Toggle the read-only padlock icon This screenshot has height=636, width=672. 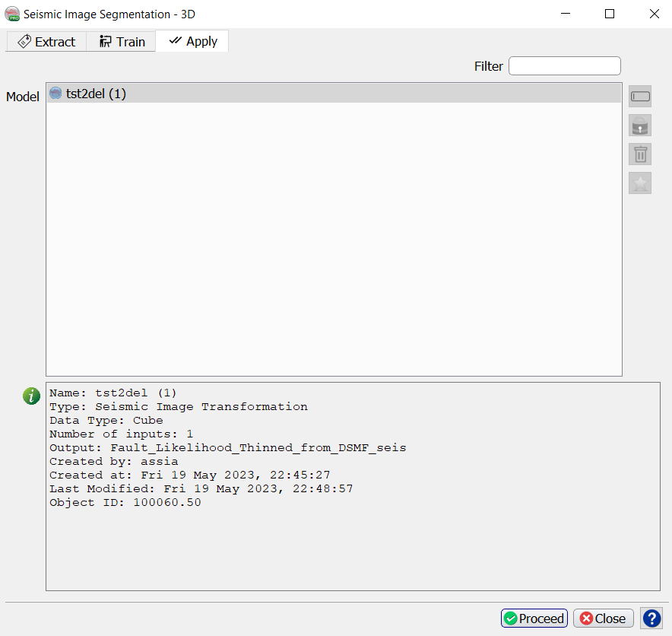click(x=640, y=126)
